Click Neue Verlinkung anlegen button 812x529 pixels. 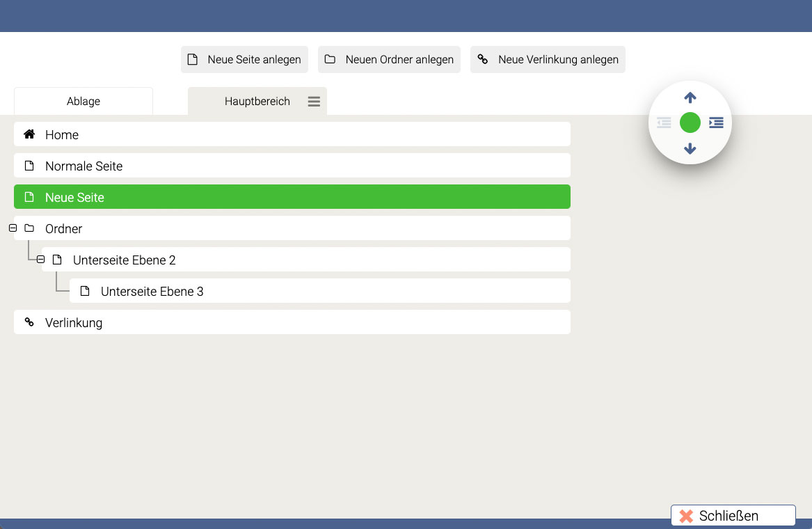[548, 60]
